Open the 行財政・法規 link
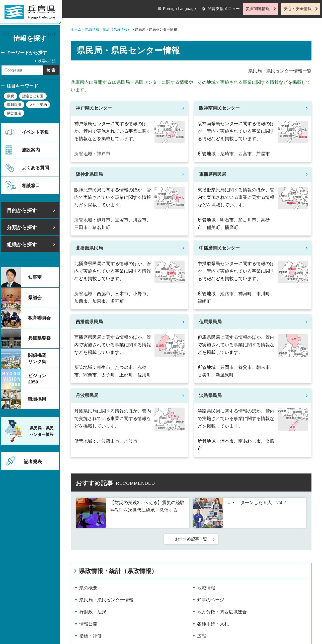The width and height of the screenshot is (322, 644). pos(93,612)
